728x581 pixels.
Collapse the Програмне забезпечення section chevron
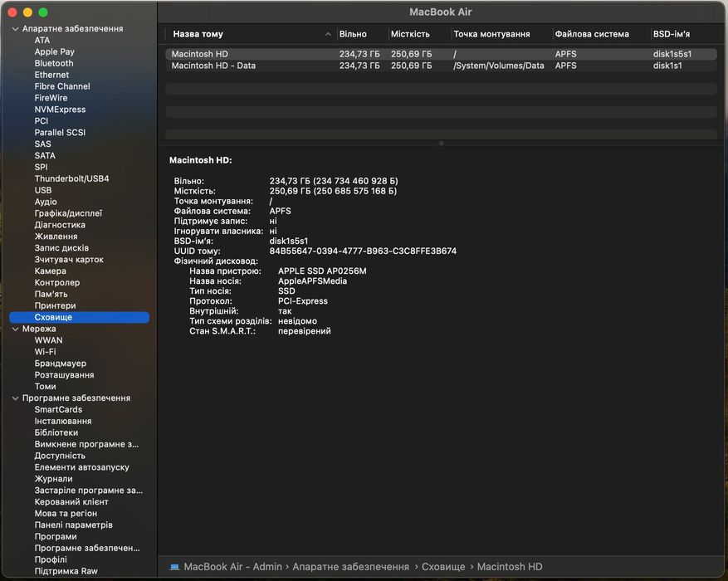click(x=15, y=398)
